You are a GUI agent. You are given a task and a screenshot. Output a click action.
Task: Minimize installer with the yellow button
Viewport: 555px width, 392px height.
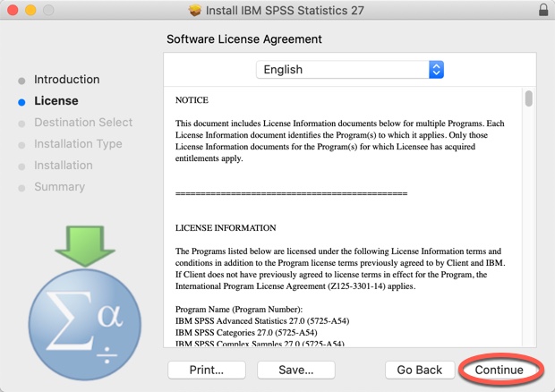click(30, 10)
